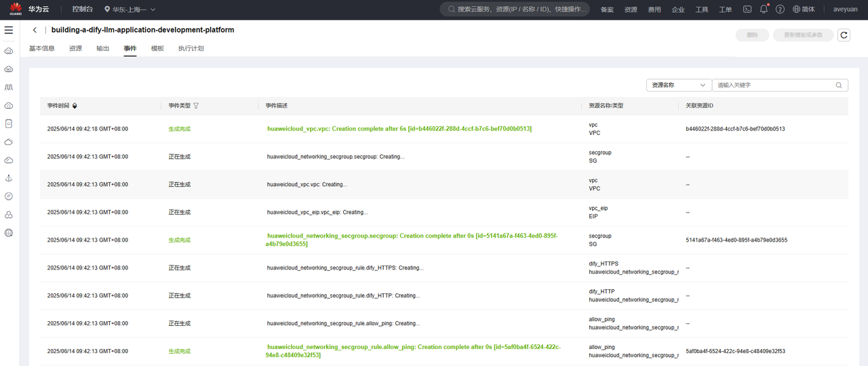Click the back arrow beside stack name

[x=35, y=31]
